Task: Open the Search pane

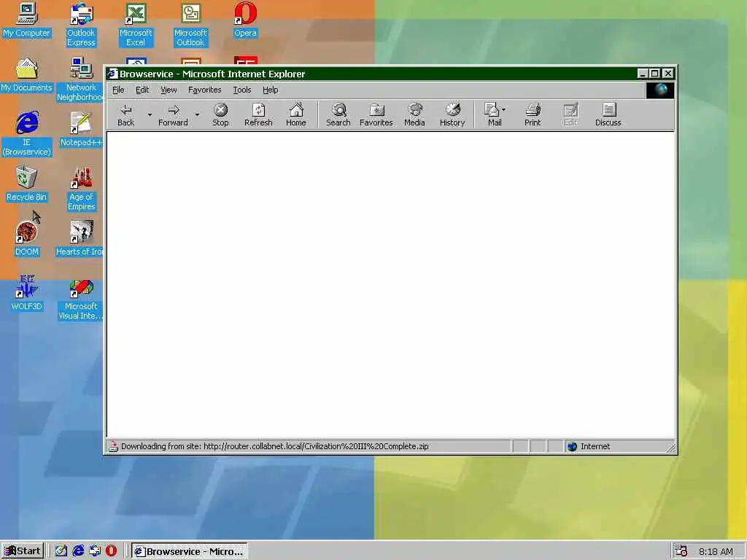Action: click(x=338, y=114)
